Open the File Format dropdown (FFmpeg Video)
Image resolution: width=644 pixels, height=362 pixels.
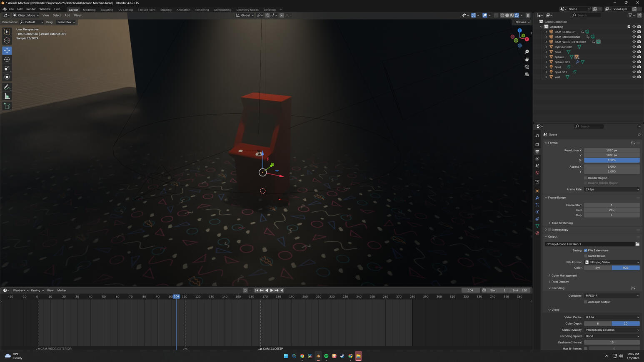[x=612, y=262]
